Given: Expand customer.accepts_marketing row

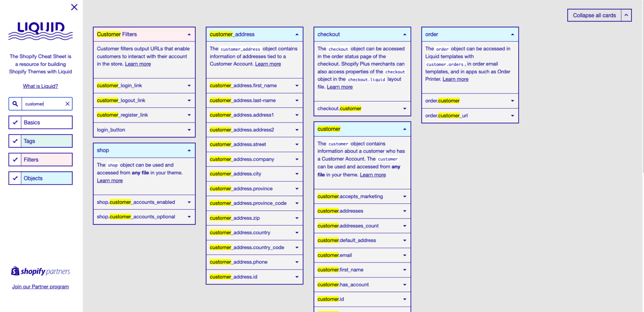Looking at the screenshot, I should pyautogui.click(x=362, y=196).
